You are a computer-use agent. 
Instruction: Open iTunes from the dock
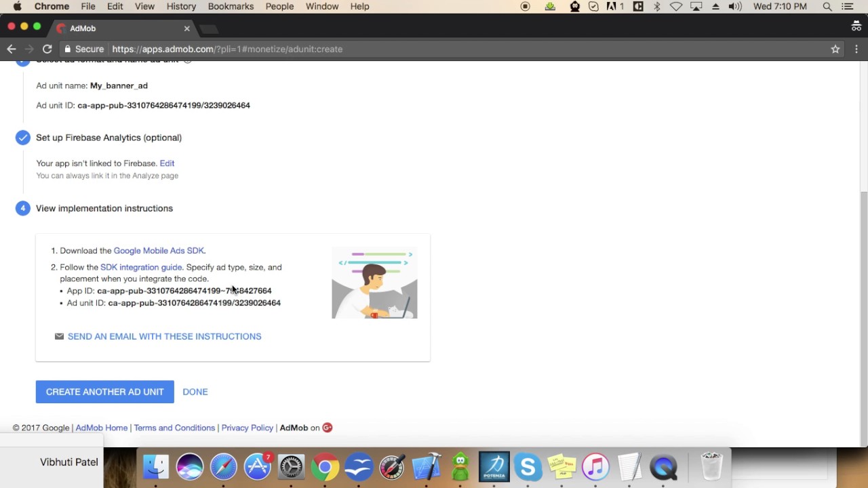[595, 466]
